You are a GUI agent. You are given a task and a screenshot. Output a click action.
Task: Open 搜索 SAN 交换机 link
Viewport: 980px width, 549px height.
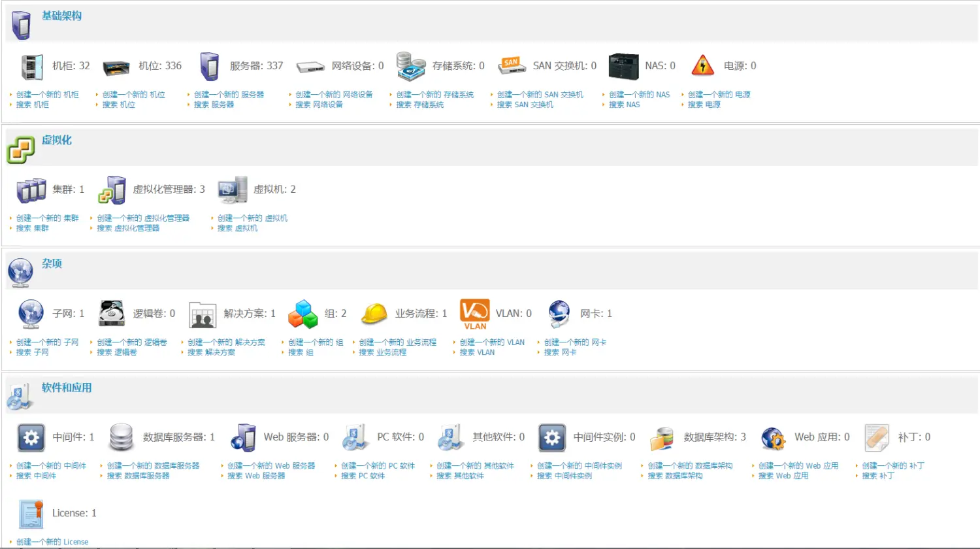click(525, 105)
